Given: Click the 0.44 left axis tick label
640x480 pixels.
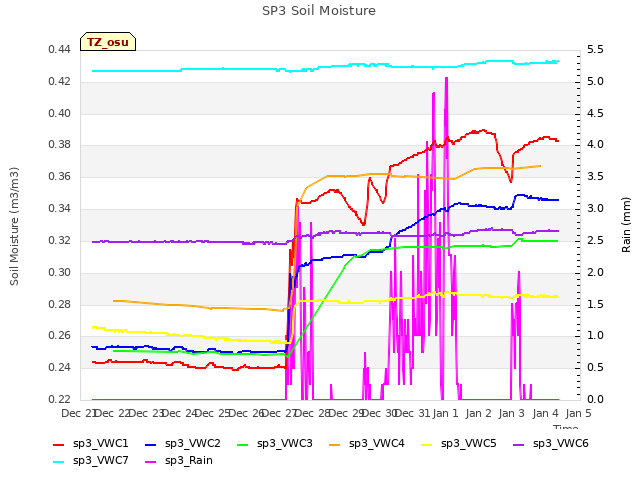Looking at the screenshot, I should click(60, 50).
